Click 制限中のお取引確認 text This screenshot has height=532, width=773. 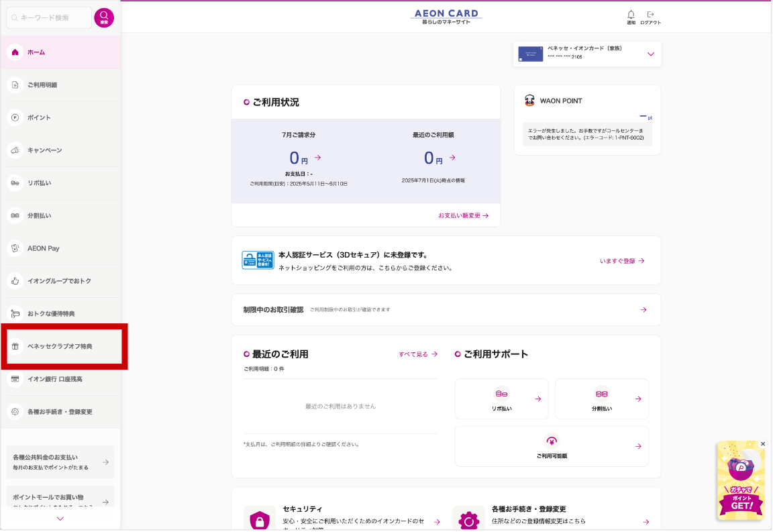click(x=273, y=310)
